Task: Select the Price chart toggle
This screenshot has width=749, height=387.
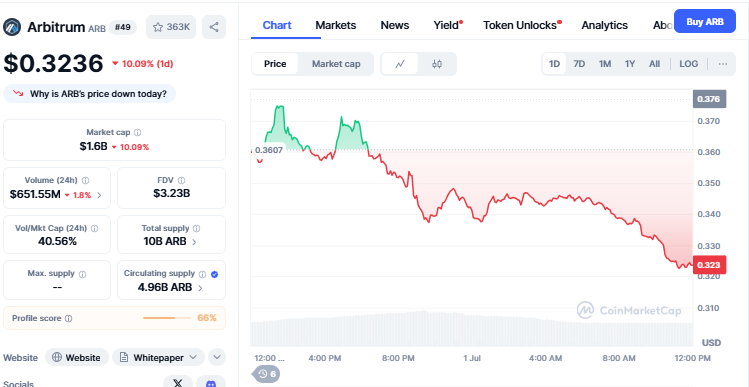Action: coord(275,64)
